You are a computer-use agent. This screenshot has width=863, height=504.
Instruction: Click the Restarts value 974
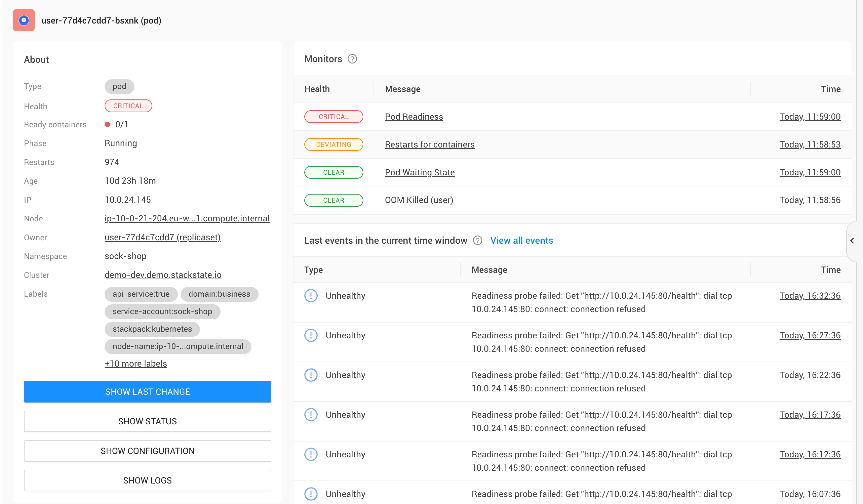click(112, 162)
